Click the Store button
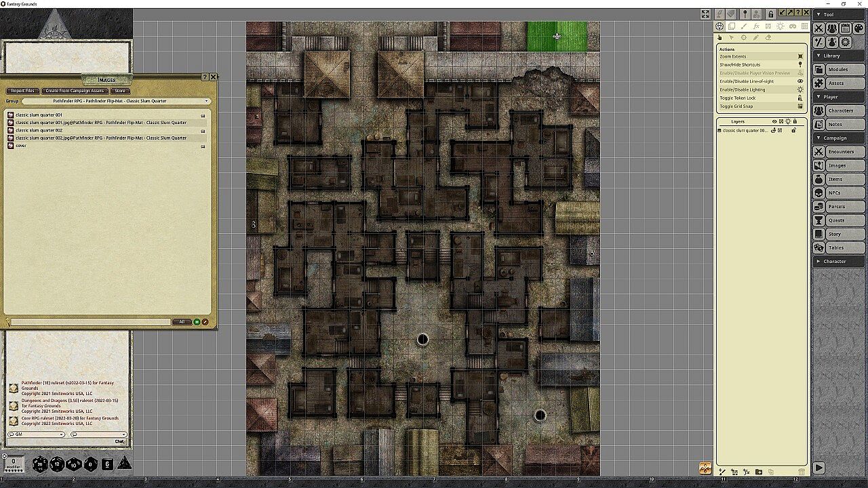 120,91
